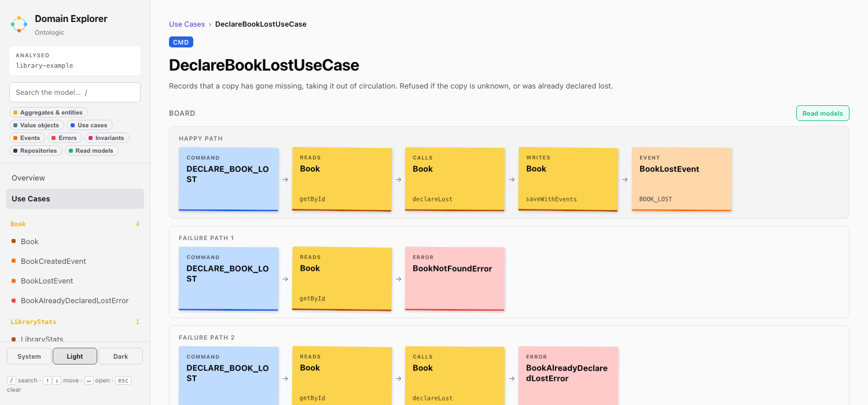
Task: Switch theme to Dark
Action: click(120, 356)
